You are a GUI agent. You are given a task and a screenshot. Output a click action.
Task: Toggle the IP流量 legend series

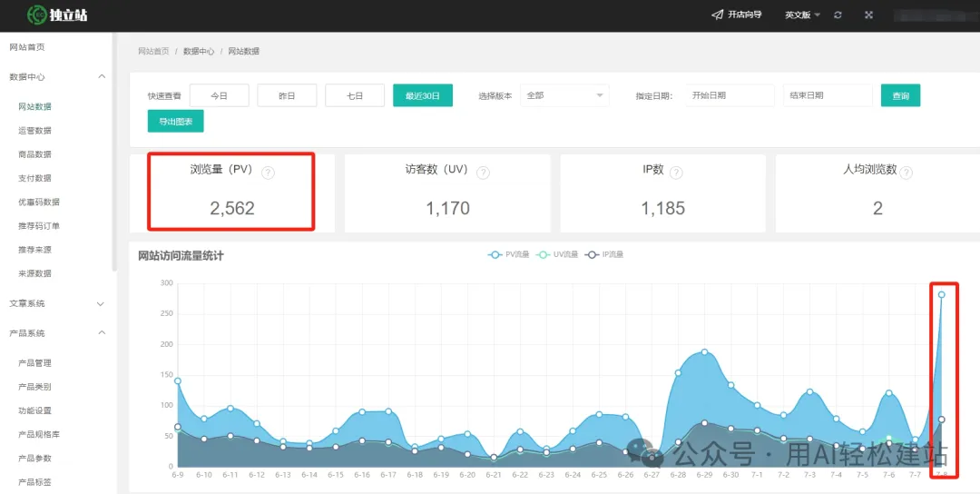[604, 254]
